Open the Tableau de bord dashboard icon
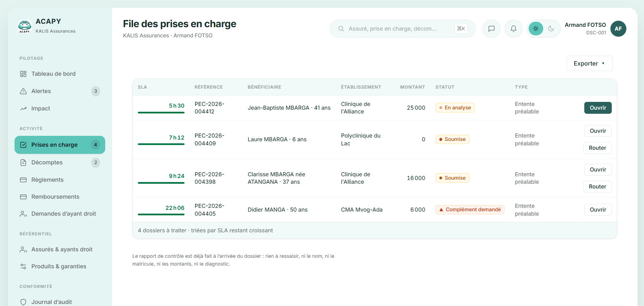The height and width of the screenshot is (306, 644). coord(23,74)
